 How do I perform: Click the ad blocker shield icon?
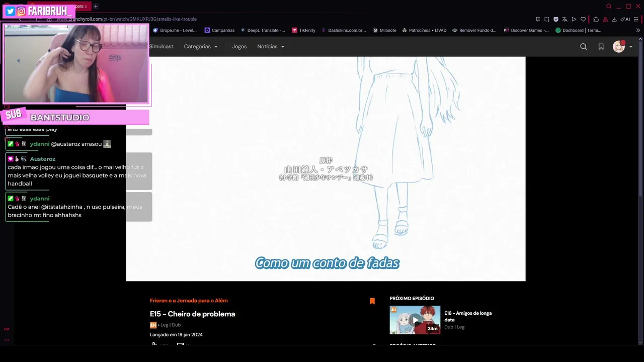pyautogui.click(x=556, y=19)
